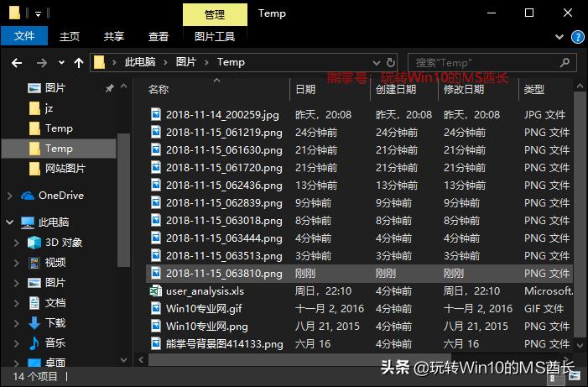Expand the 下载 tree node
This screenshot has height=387, width=588.
pyautogui.click(x=17, y=323)
